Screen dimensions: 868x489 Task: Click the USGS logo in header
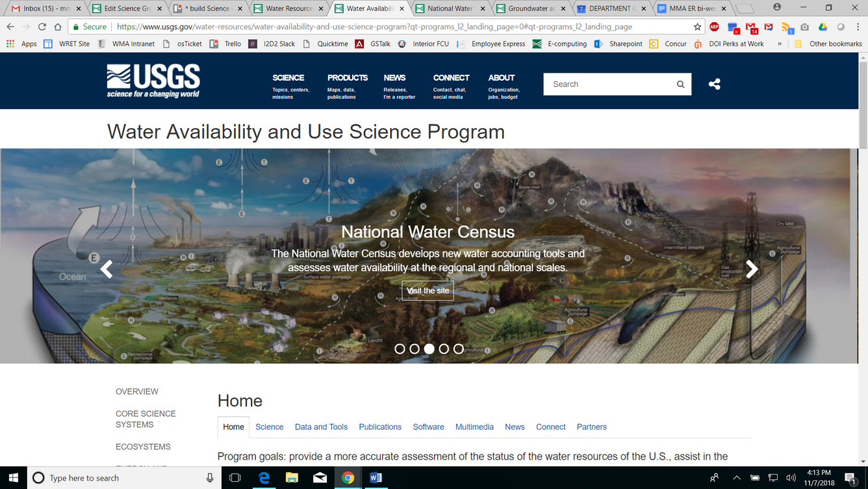tap(153, 81)
